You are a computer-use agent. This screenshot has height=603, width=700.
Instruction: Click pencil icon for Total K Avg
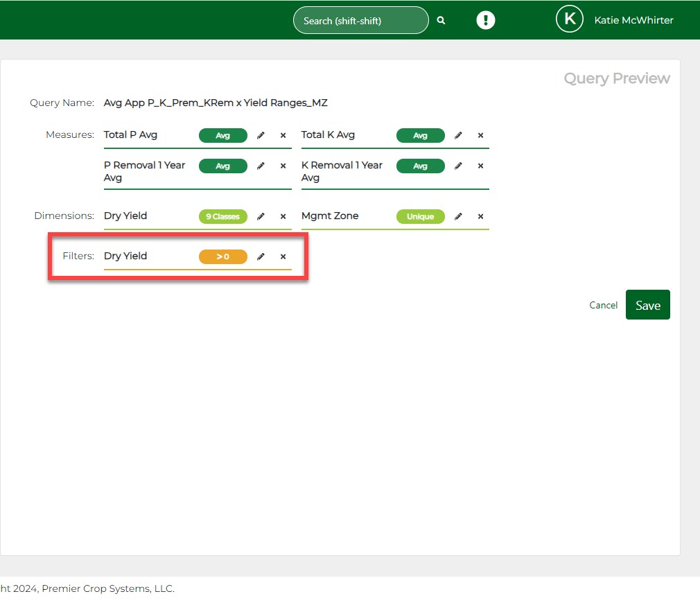click(458, 136)
